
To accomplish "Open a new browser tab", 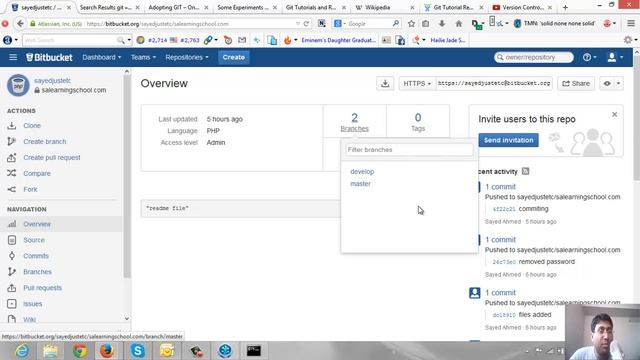I will tap(565, 7).
